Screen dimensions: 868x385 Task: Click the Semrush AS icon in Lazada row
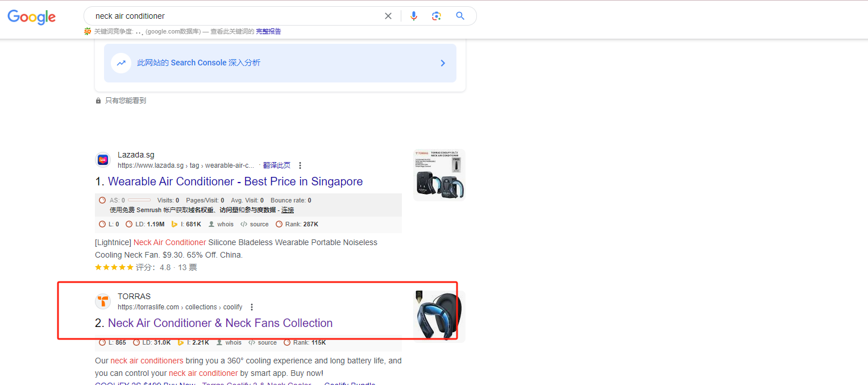click(102, 200)
